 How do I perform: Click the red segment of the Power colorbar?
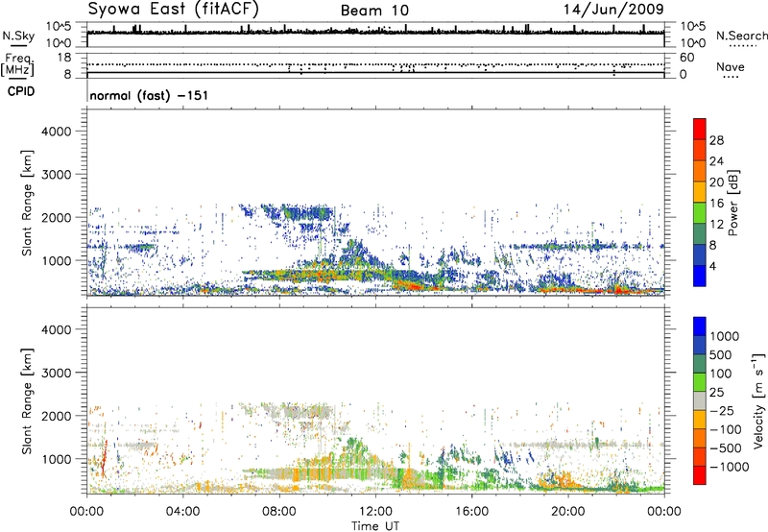pos(700,129)
